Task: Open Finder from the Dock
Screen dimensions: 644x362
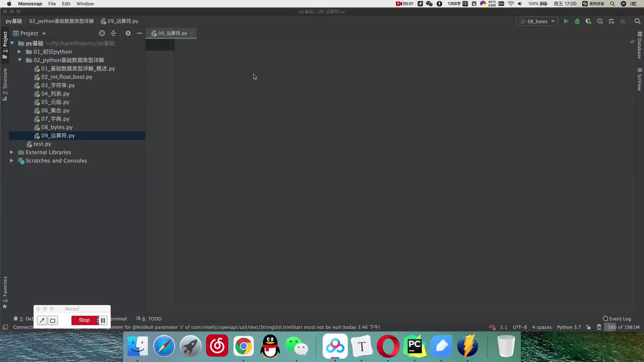Action: coord(137,346)
